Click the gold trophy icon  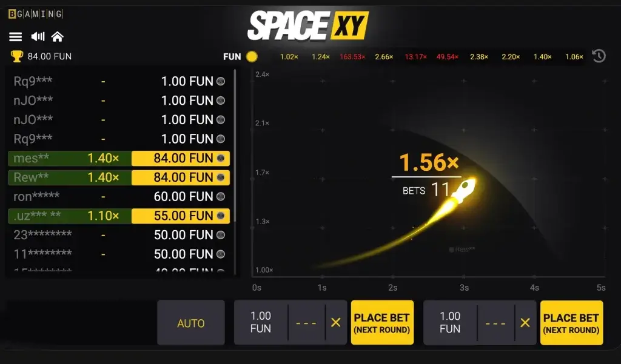16,56
